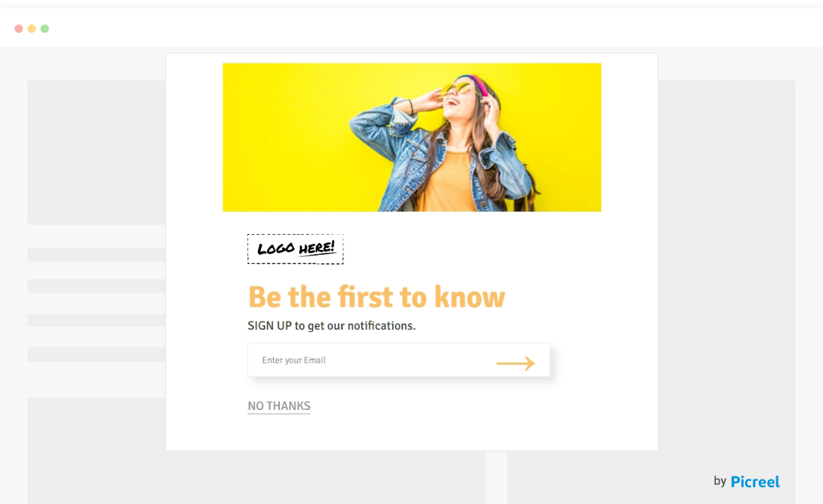Click the green window dot
Viewport: 823px width, 504px height.
(x=45, y=29)
